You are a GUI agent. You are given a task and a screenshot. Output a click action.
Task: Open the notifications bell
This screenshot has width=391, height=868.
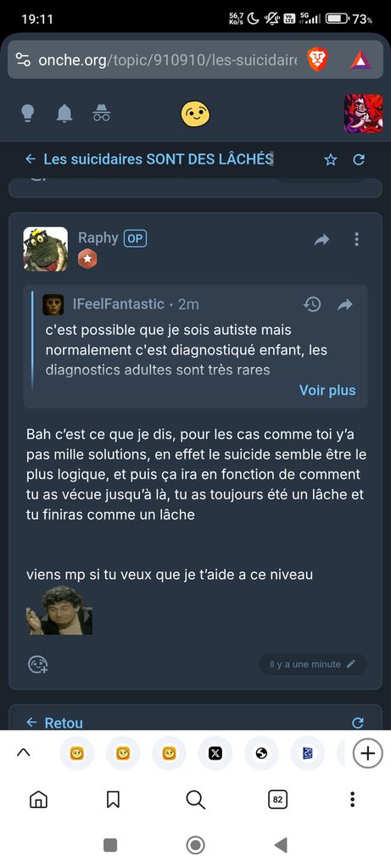[64, 114]
